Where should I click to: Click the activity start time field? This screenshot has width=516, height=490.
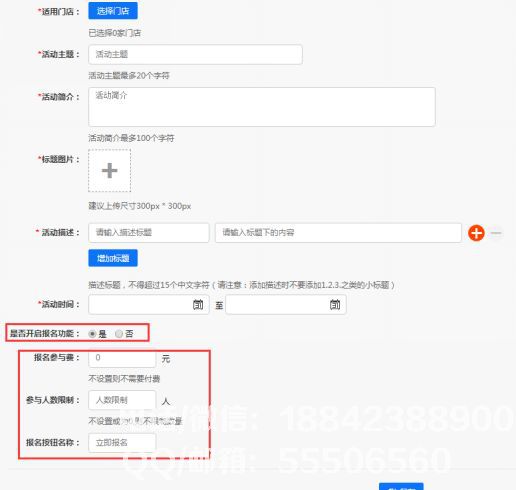[x=149, y=304]
